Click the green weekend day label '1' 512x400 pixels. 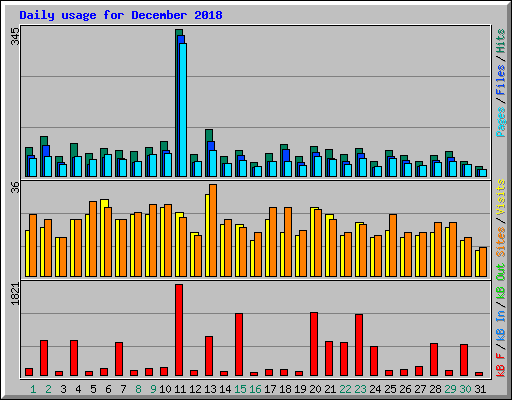[x=33, y=389]
